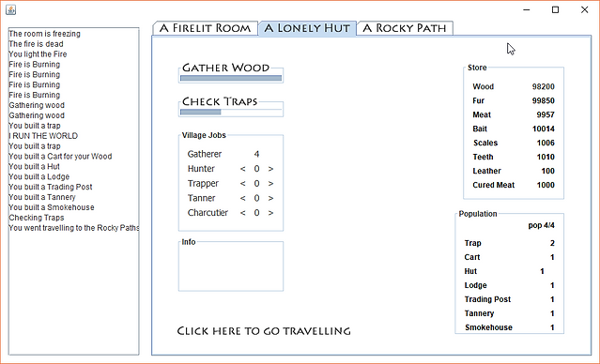This screenshot has width=600, height=364.
Task: Click the 'pop 4/4' population label
Action: (541, 225)
